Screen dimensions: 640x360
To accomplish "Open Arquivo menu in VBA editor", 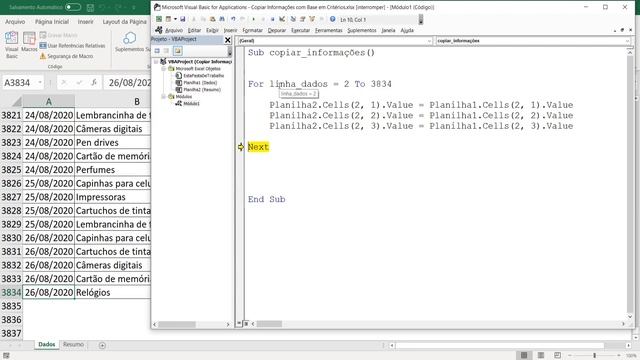I will point(174,30).
